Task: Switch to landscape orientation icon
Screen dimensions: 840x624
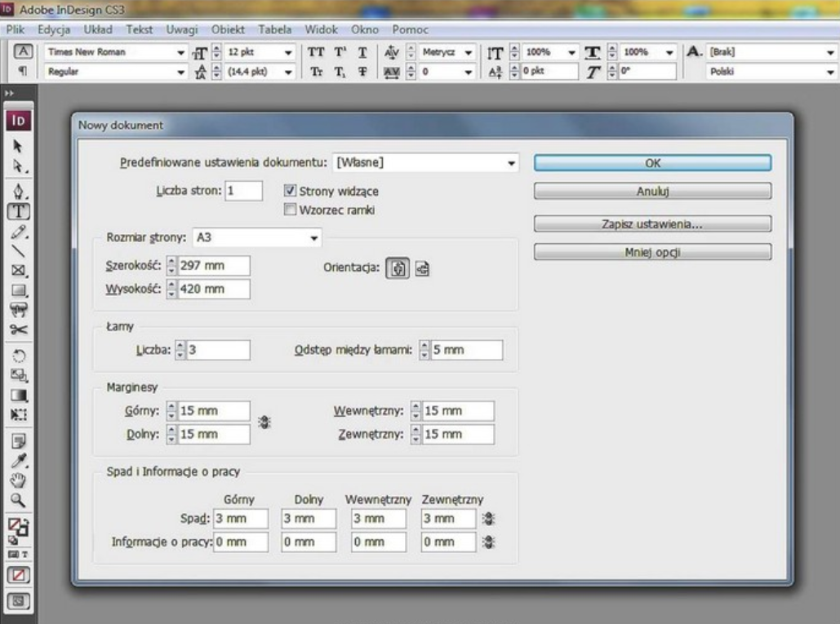Action: [422, 267]
